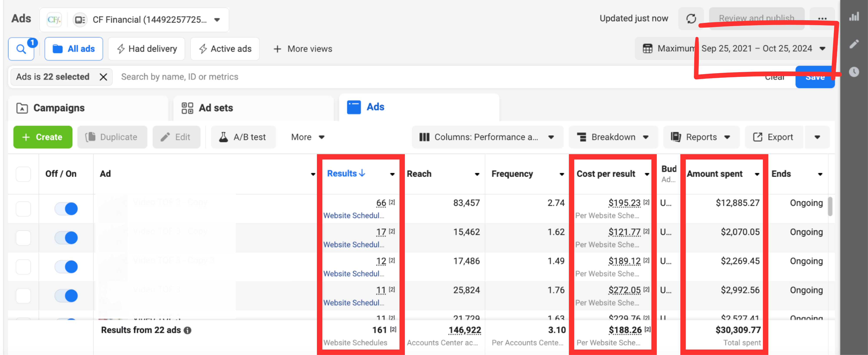The width and height of the screenshot is (868, 355).
Task: Start an A/B test
Action: click(243, 137)
